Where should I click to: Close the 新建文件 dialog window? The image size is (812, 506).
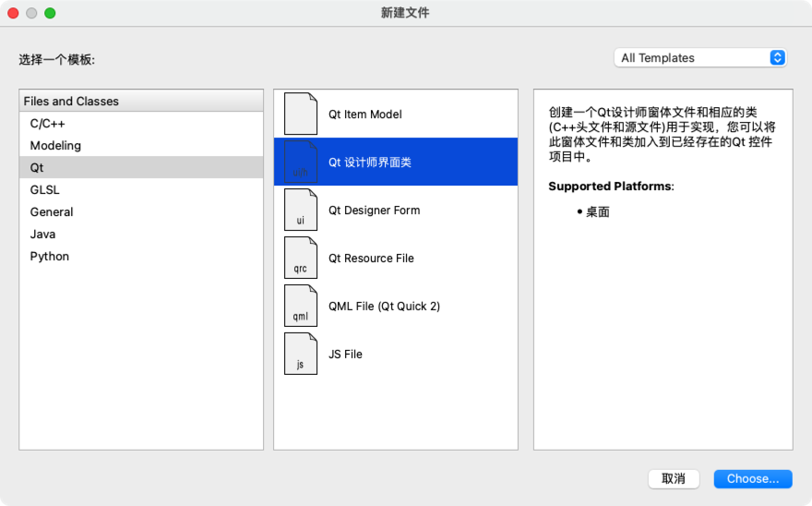[x=14, y=13]
